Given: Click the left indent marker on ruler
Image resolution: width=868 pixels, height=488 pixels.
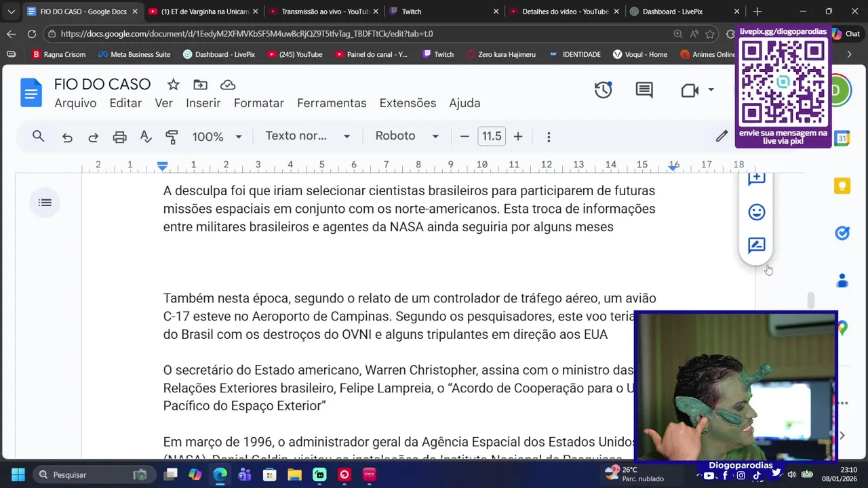Looking at the screenshot, I should [x=162, y=165].
